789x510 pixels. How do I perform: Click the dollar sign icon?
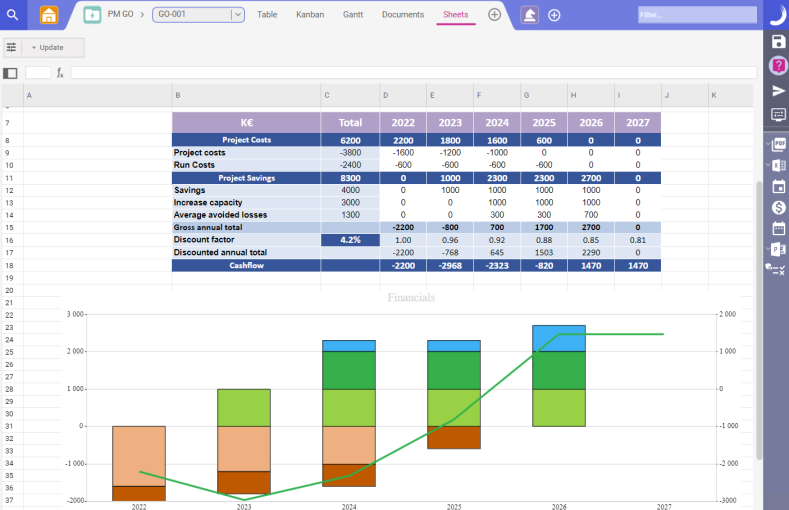tap(778, 207)
